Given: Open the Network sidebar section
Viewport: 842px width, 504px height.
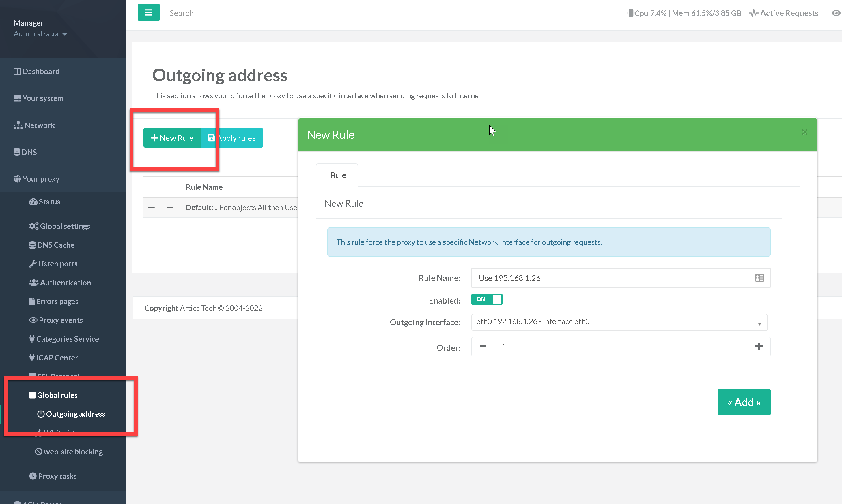Looking at the screenshot, I should click(39, 125).
